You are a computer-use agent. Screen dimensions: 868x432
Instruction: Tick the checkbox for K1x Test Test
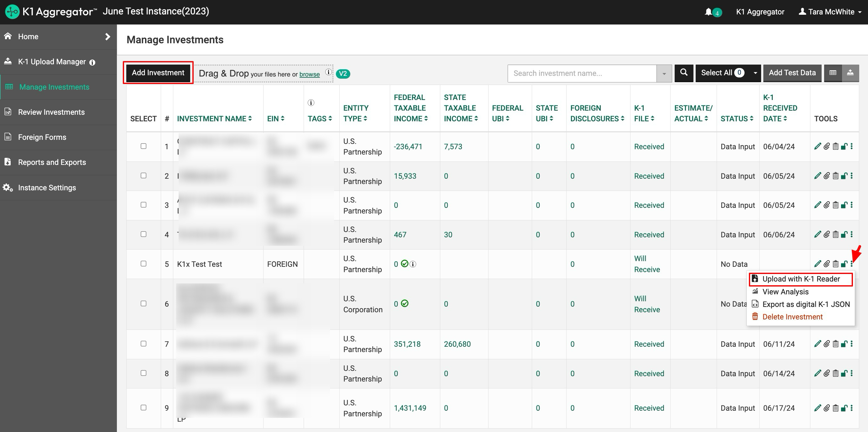[x=144, y=264]
